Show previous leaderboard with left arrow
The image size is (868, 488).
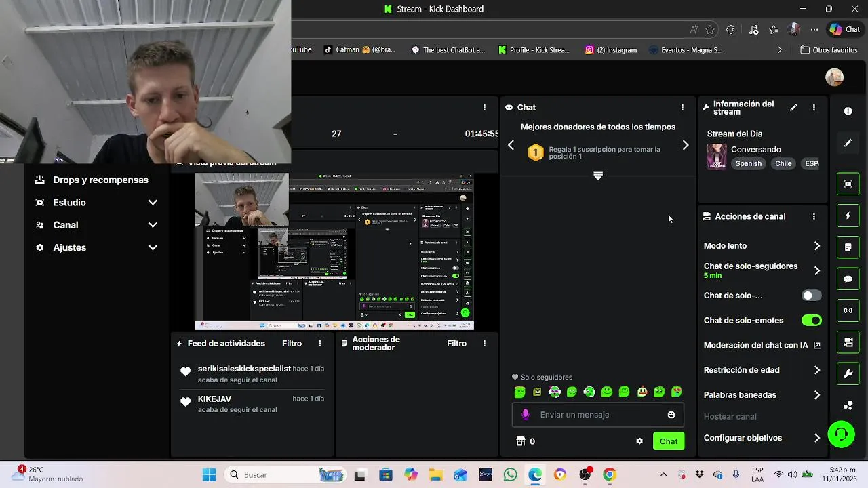511,145
